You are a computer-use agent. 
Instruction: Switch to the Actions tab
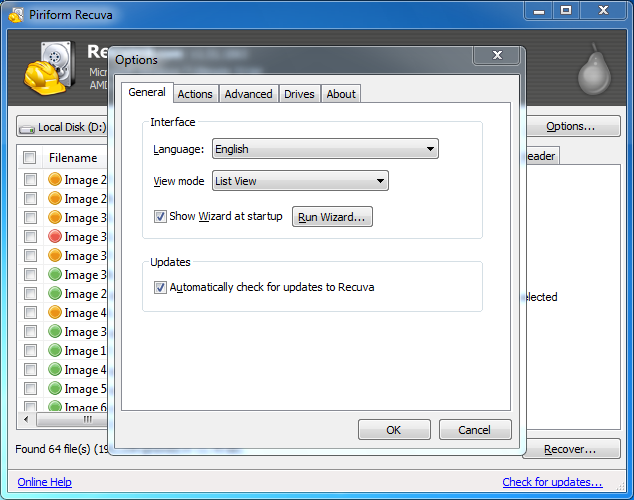[195, 94]
